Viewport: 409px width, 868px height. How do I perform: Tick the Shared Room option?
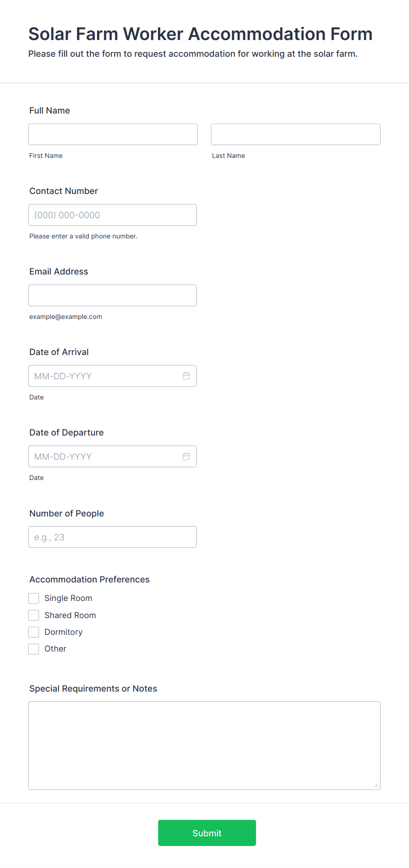[34, 615]
